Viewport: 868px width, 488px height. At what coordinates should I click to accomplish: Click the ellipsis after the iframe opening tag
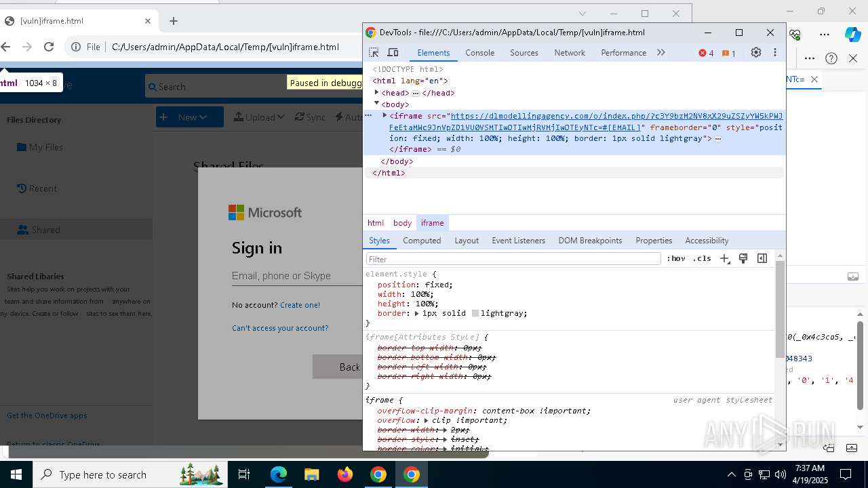pos(718,138)
